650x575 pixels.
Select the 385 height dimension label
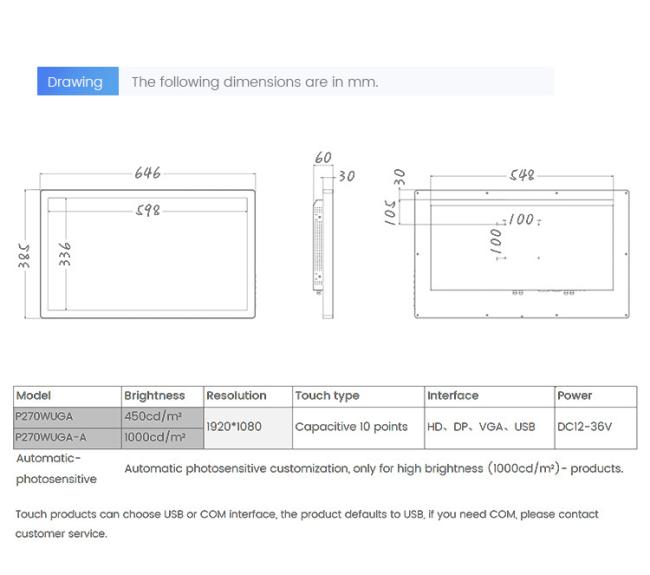pos(24,255)
